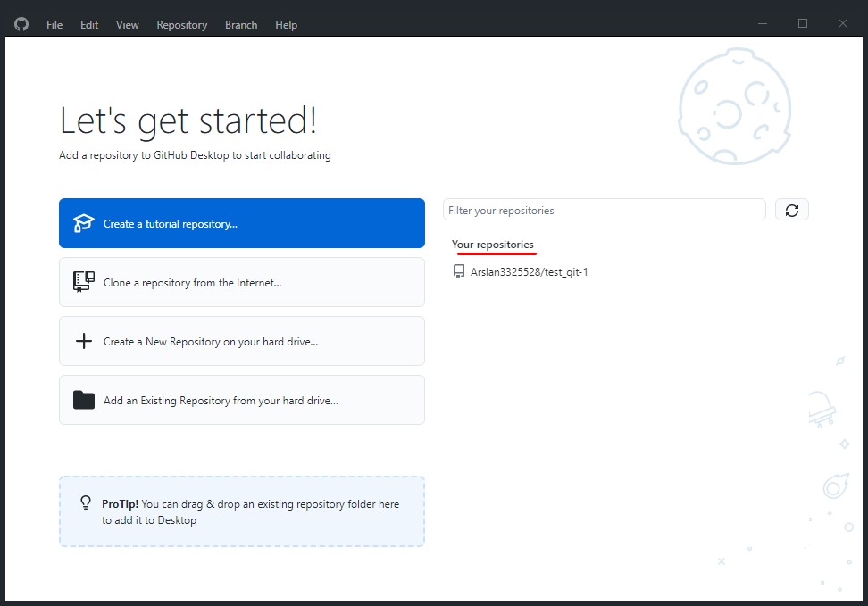Maximize the GitHub Desktop window

point(803,24)
